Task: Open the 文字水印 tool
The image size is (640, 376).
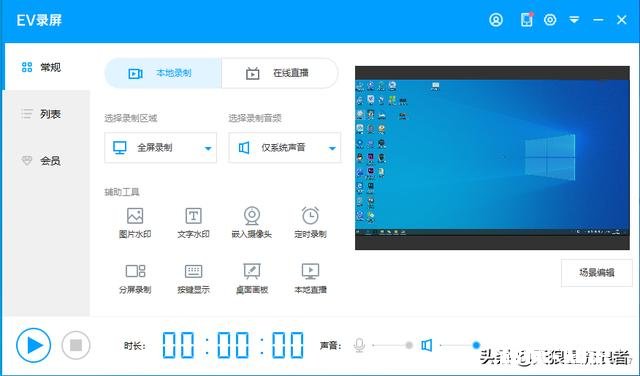Action: pyautogui.click(x=193, y=222)
